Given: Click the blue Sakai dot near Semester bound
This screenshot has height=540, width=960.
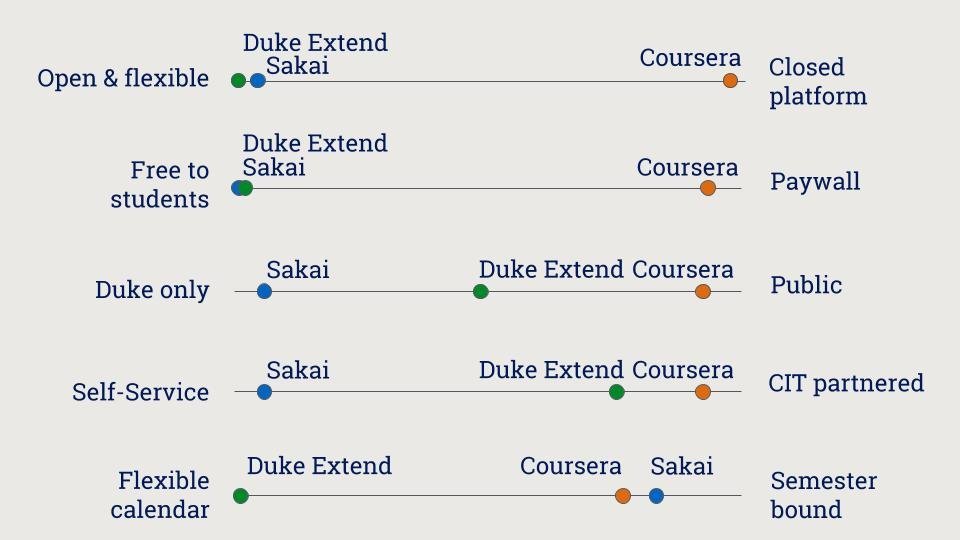Looking at the screenshot, I should click(x=656, y=496).
